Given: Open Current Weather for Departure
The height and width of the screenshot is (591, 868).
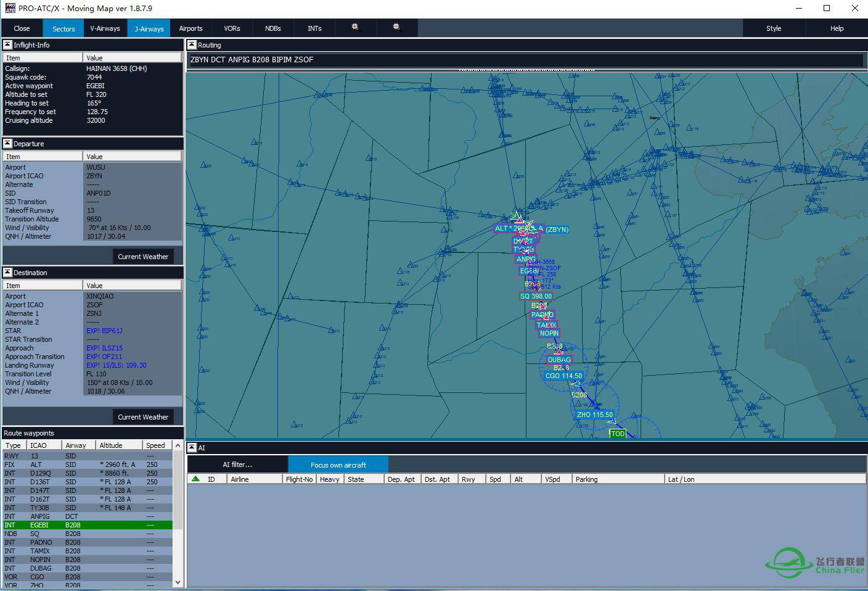Looking at the screenshot, I should point(143,256).
